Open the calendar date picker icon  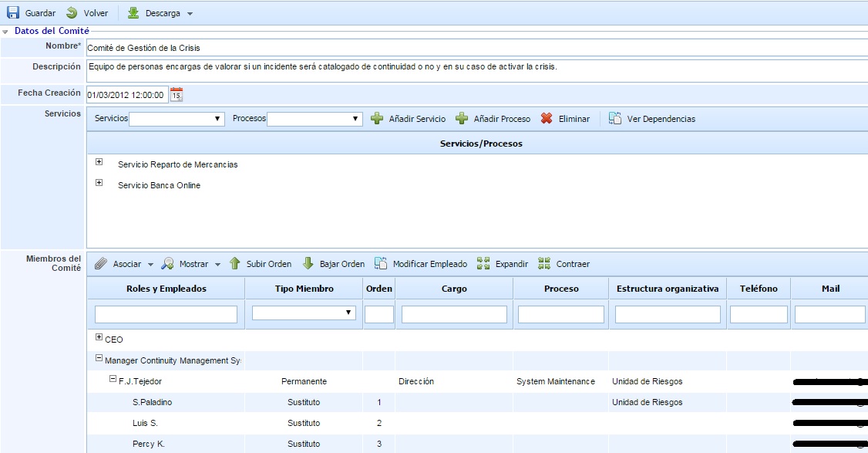[177, 95]
